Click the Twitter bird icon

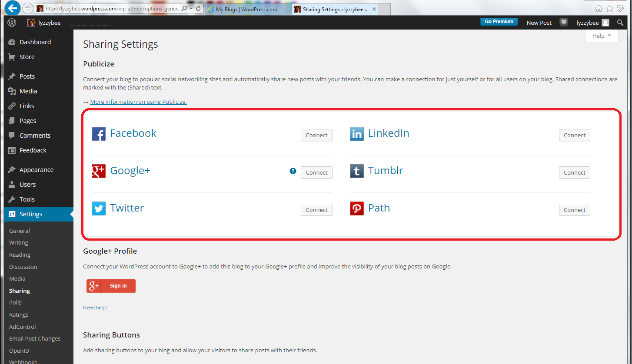click(99, 208)
